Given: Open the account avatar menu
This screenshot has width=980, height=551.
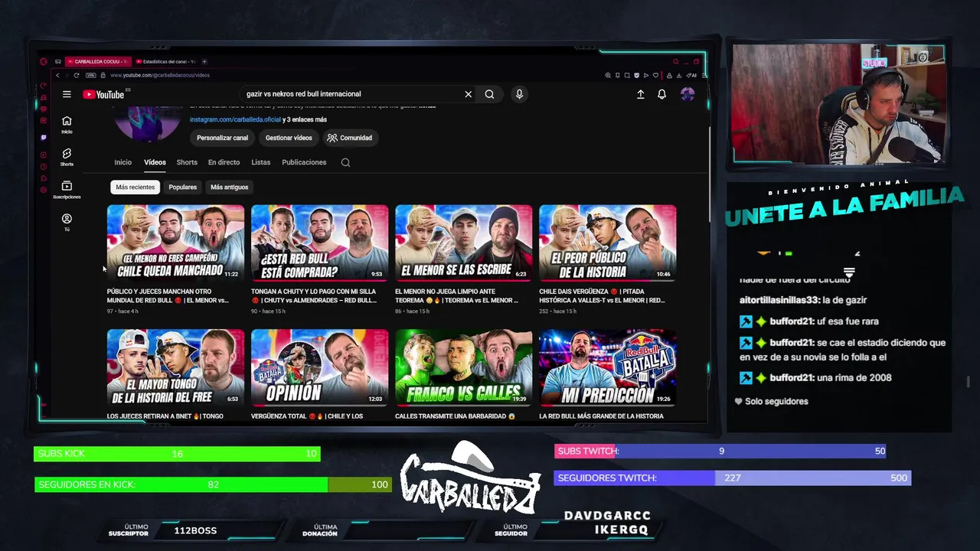Looking at the screenshot, I should point(688,94).
